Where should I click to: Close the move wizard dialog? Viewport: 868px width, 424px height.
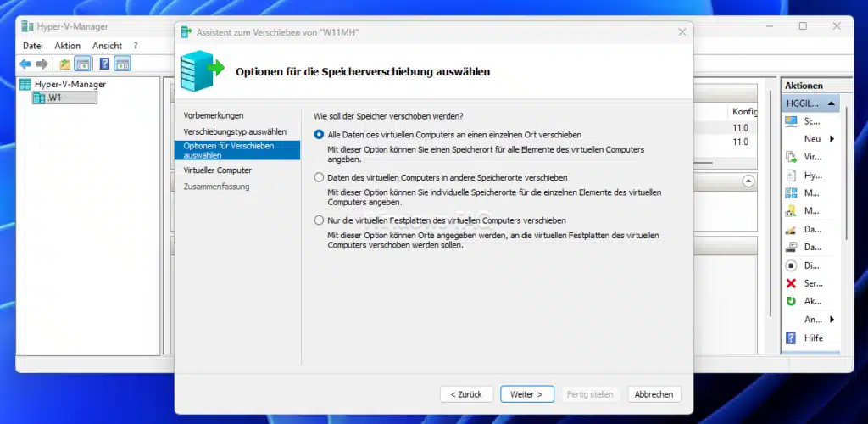pos(682,32)
